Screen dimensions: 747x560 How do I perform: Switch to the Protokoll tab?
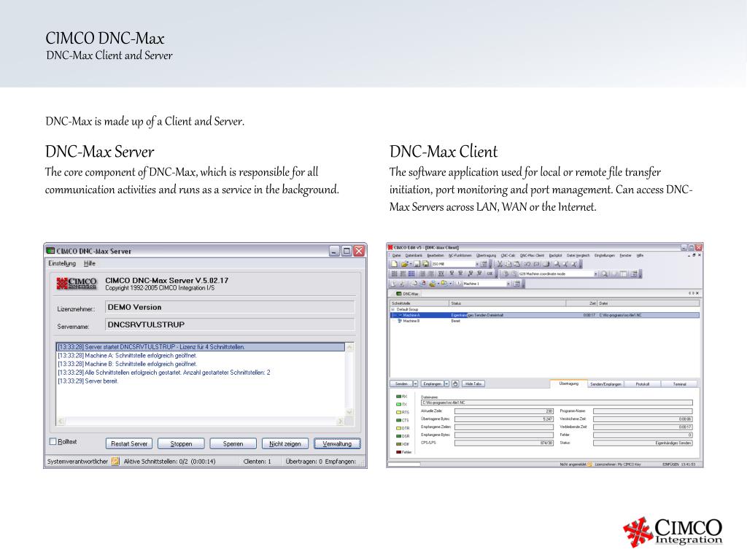642,384
